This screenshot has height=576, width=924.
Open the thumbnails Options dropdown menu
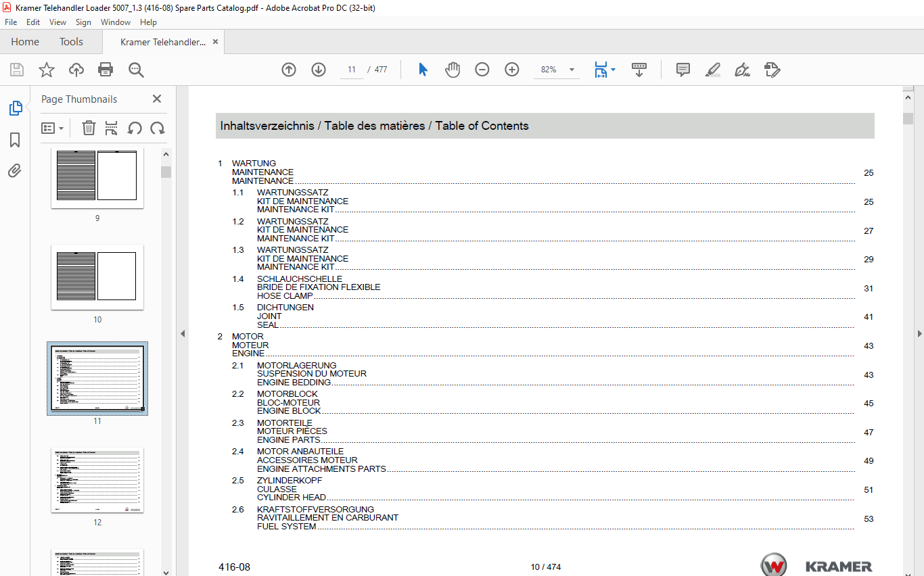pos(53,128)
